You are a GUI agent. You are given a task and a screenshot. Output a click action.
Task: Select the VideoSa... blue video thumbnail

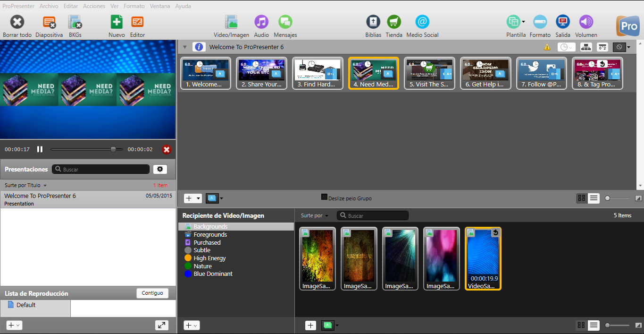(483, 258)
